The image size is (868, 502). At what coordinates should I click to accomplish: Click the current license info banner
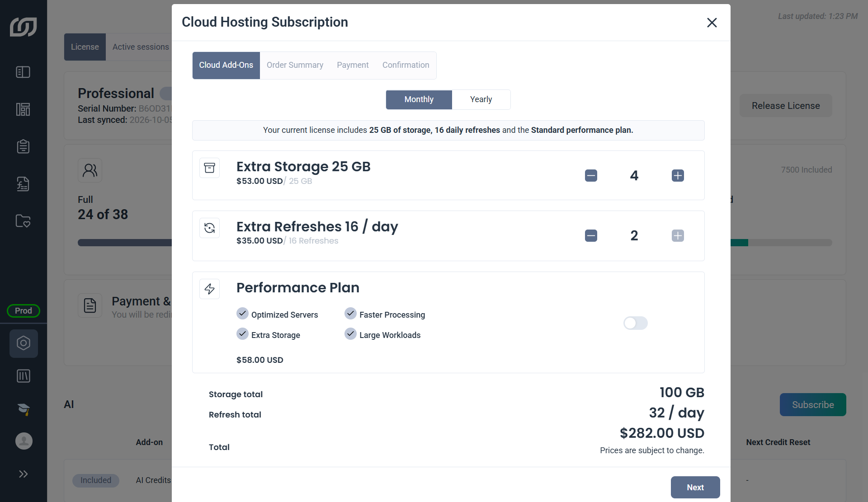click(448, 131)
